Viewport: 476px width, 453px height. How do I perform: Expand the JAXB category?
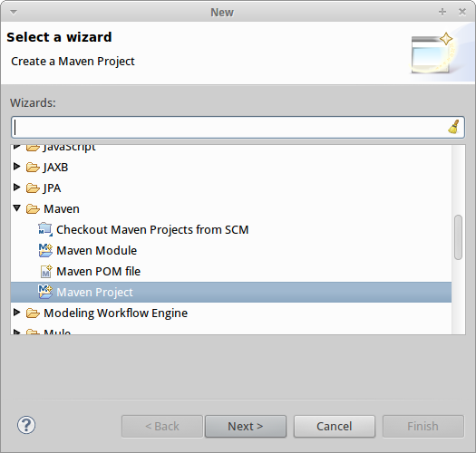(17, 167)
